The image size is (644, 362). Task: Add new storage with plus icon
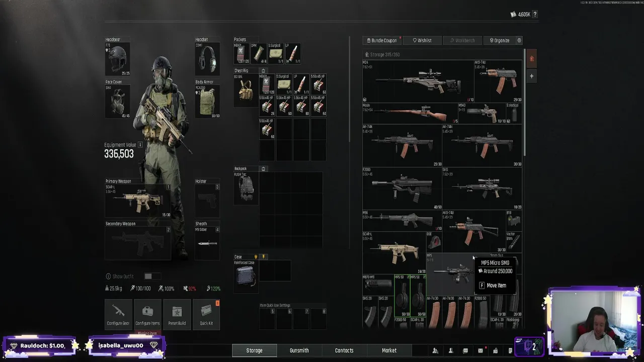[531, 76]
